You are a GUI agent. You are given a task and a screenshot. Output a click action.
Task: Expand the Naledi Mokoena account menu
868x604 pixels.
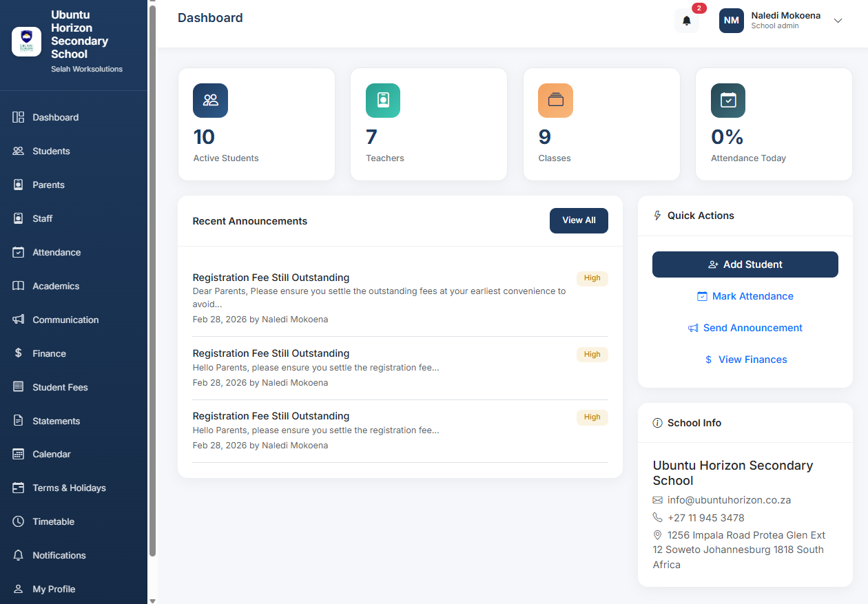(785, 20)
